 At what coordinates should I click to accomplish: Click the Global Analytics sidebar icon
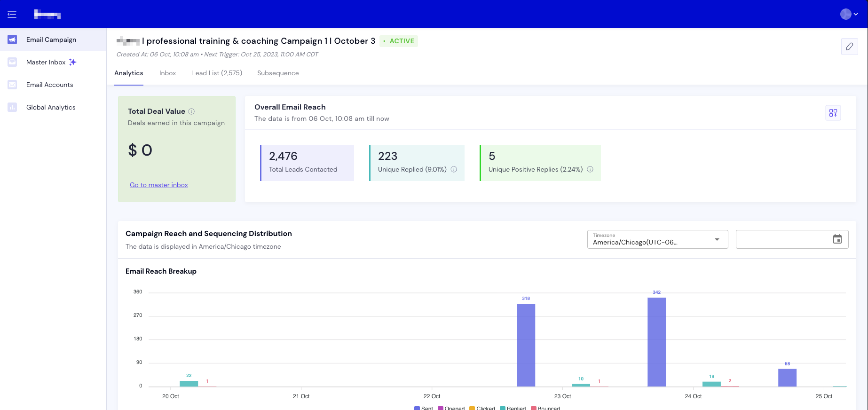point(12,107)
